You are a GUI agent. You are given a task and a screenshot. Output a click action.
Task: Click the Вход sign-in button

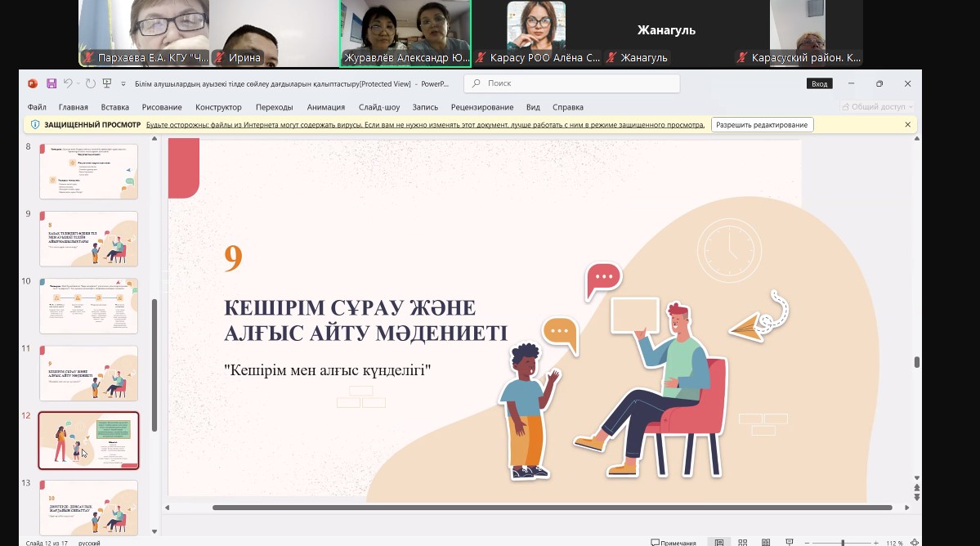pyautogui.click(x=819, y=83)
